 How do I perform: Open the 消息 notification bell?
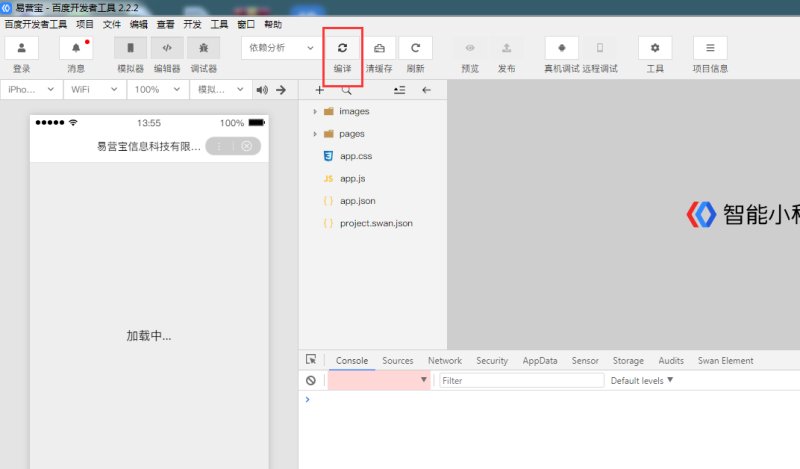tap(76, 48)
